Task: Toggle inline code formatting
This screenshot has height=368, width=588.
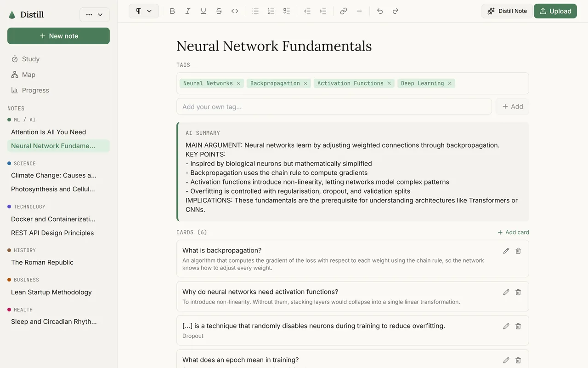Action: (x=235, y=11)
